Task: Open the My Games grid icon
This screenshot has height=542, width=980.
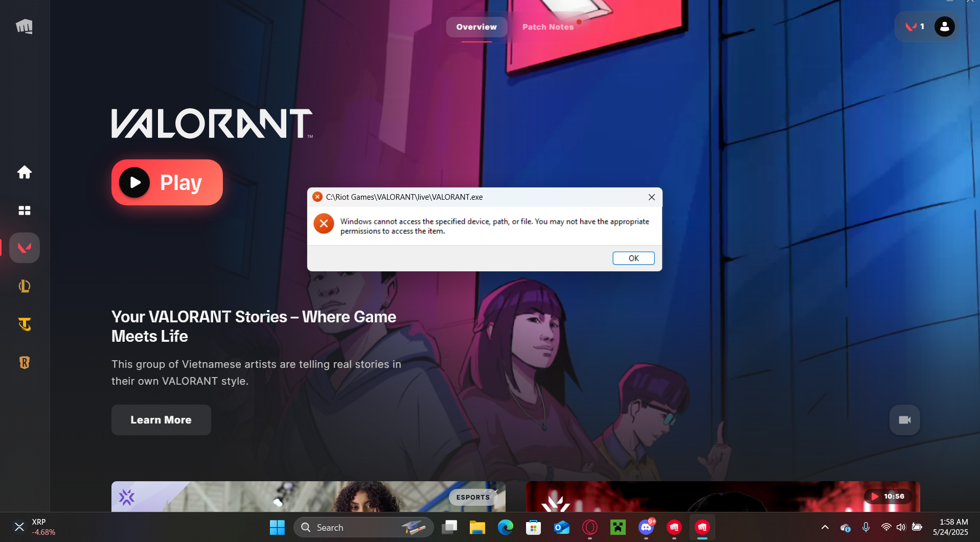Action: pyautogui.click(x=25, y=210)
